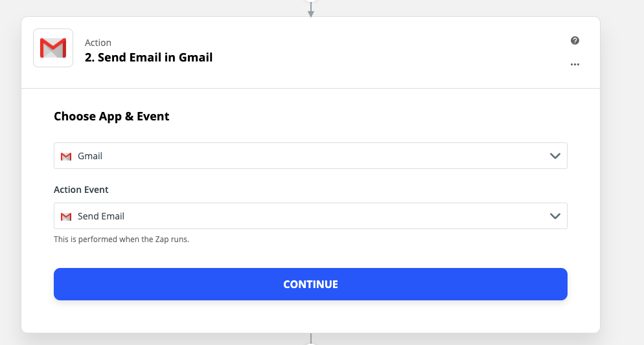This screenshot has height=345, width=644.
Task: Click the large Gmail logo in step header
Action: coord(53,48)
